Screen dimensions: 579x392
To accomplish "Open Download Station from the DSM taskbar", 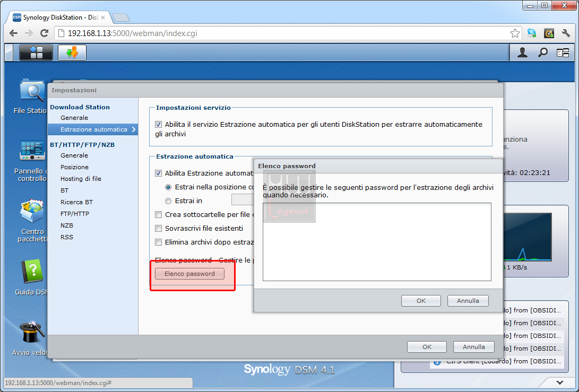I will coord(72,53).
